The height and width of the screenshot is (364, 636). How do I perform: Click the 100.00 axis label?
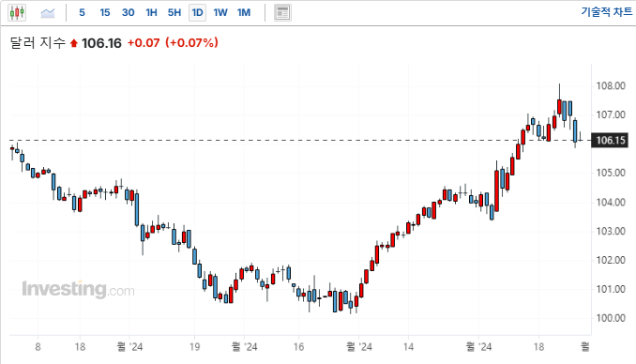pyautogui.click(x=611, y=318)
